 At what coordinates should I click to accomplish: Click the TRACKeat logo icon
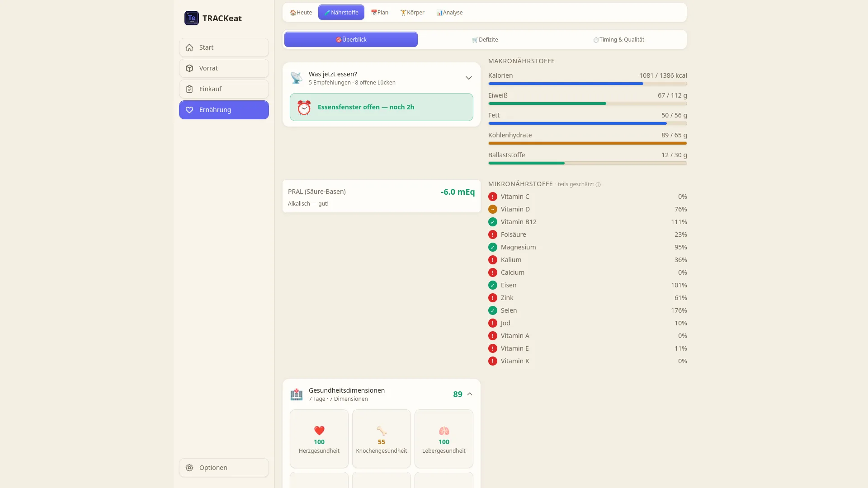(x=192, y=18)
